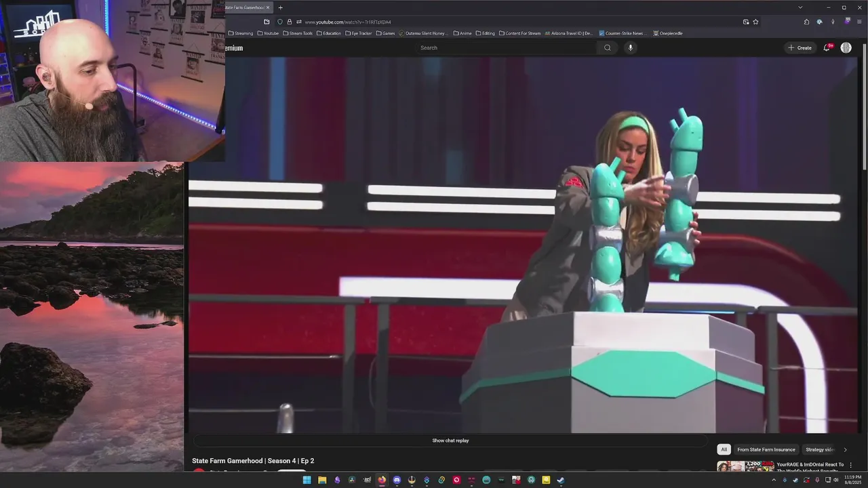
Task: Open Steam from the taskbar
Action: (x=561, y=480)
